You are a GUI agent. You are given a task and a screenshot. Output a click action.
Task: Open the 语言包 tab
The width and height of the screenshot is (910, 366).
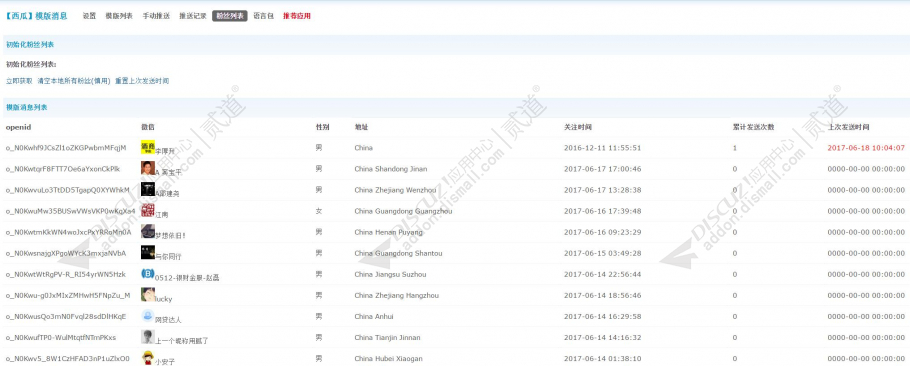(263, 16)
